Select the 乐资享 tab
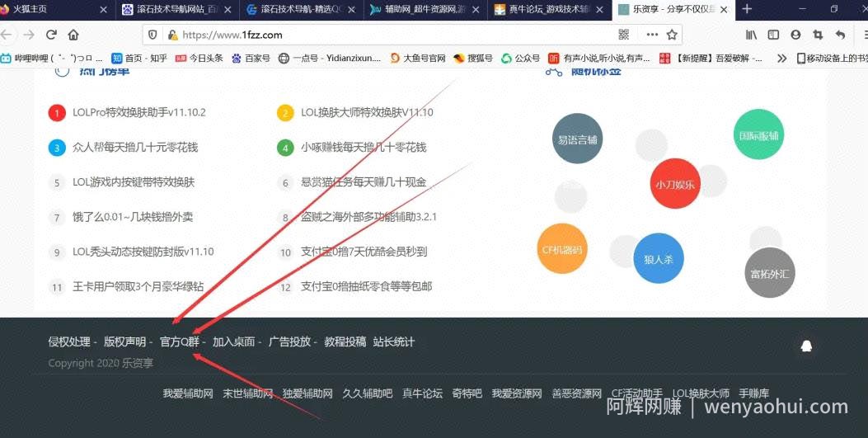868x438 pixels. click(x=673, y=9)
